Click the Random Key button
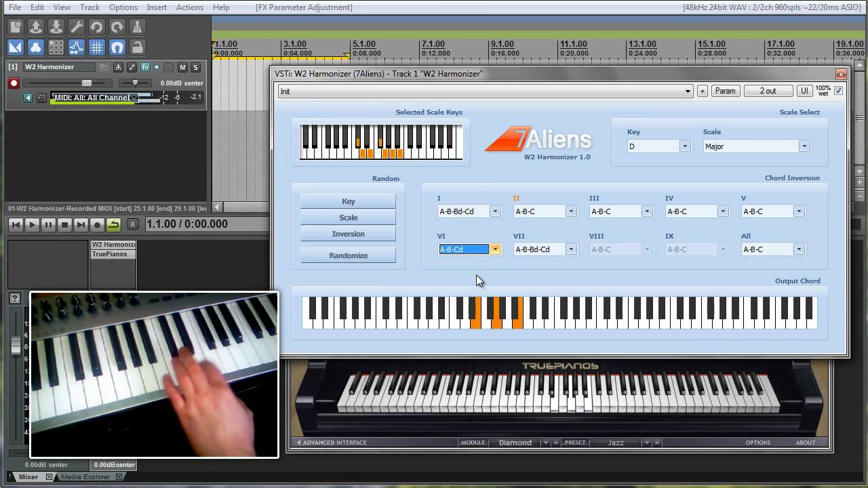The height and width of the screenshot is (488, 868). click(x=348, y=201)
